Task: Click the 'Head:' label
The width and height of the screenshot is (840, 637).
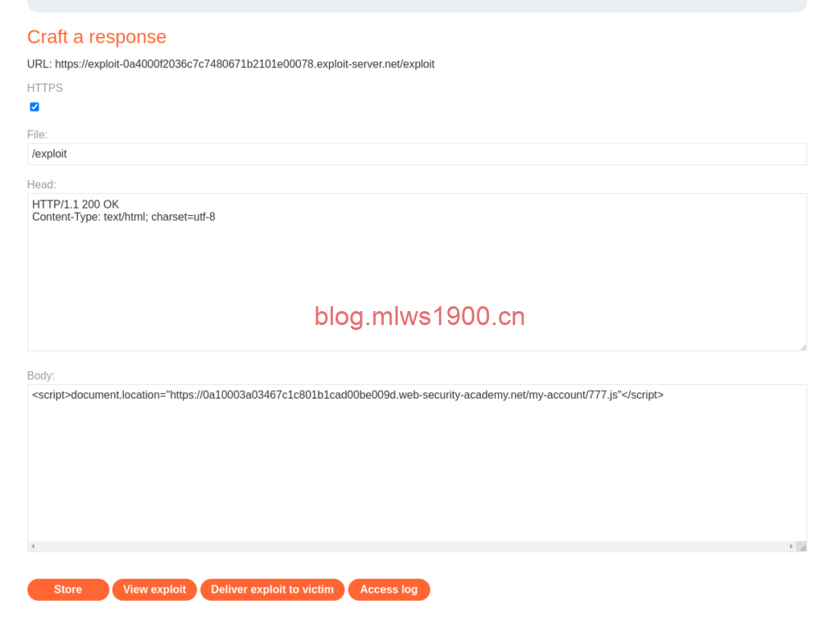Action: 42,185
